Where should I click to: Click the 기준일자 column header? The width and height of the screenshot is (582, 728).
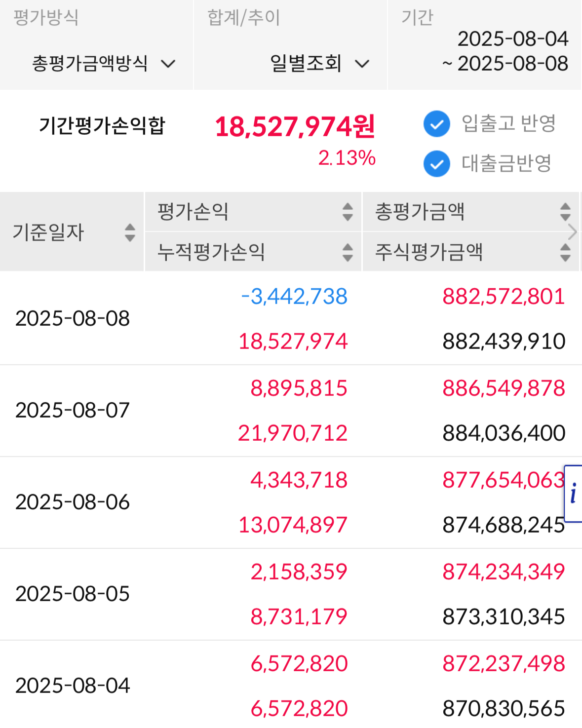point(48,232)
